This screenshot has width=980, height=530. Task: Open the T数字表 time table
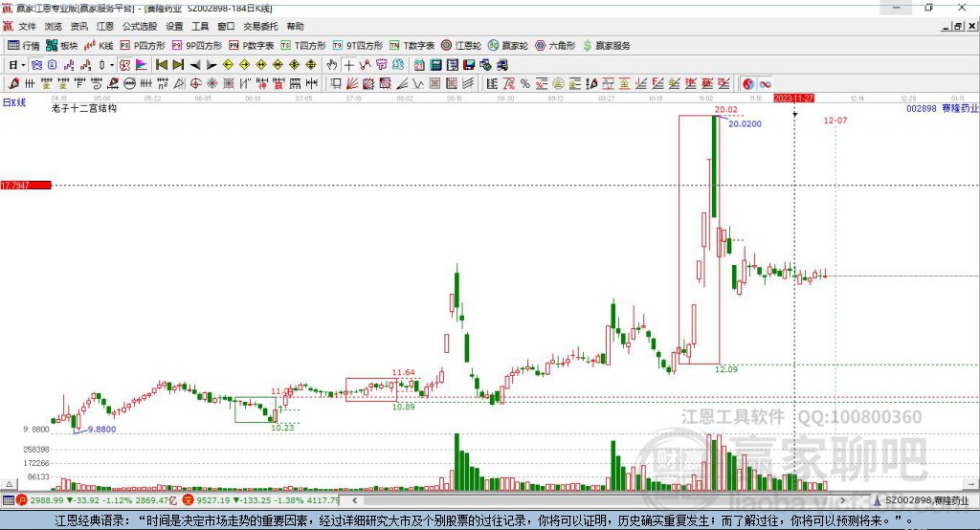coord(412,46)
